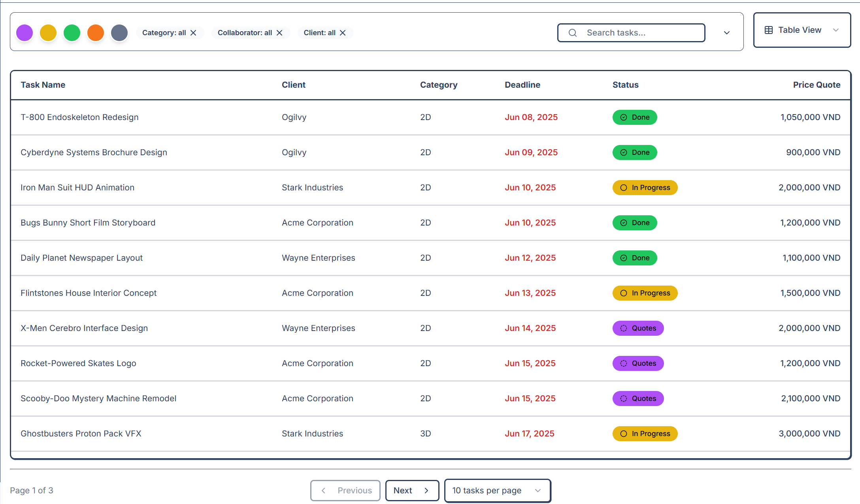Click In Progress badge on Ghostbusters row
The image size is (860, 504).
coord(645,434)
